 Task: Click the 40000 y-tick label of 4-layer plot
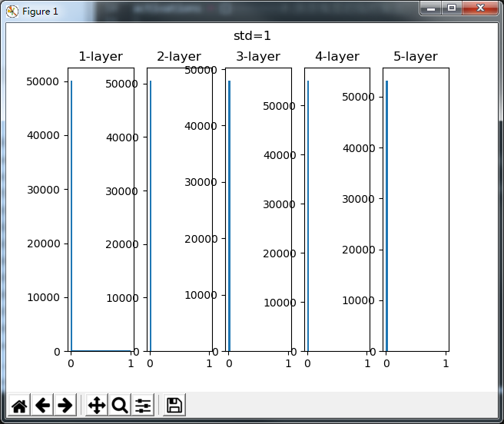280,155
